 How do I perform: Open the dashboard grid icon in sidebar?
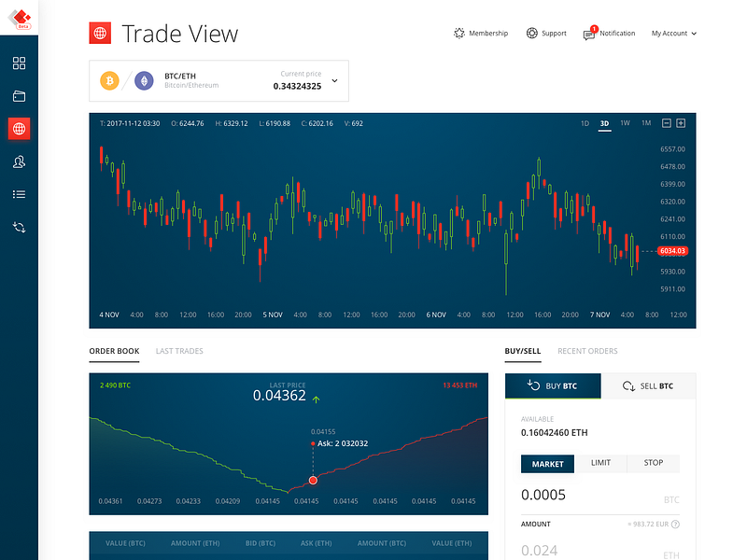point(21,63)
